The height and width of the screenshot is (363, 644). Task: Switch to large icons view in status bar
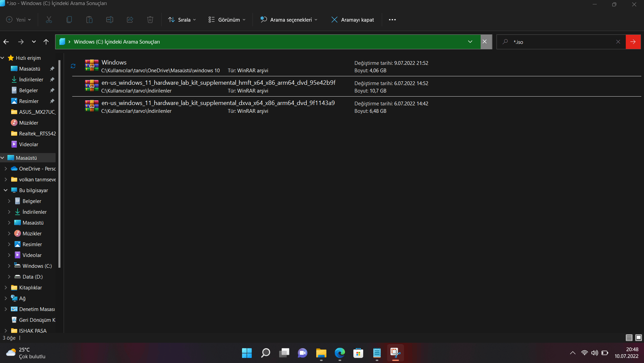(639, 338)
